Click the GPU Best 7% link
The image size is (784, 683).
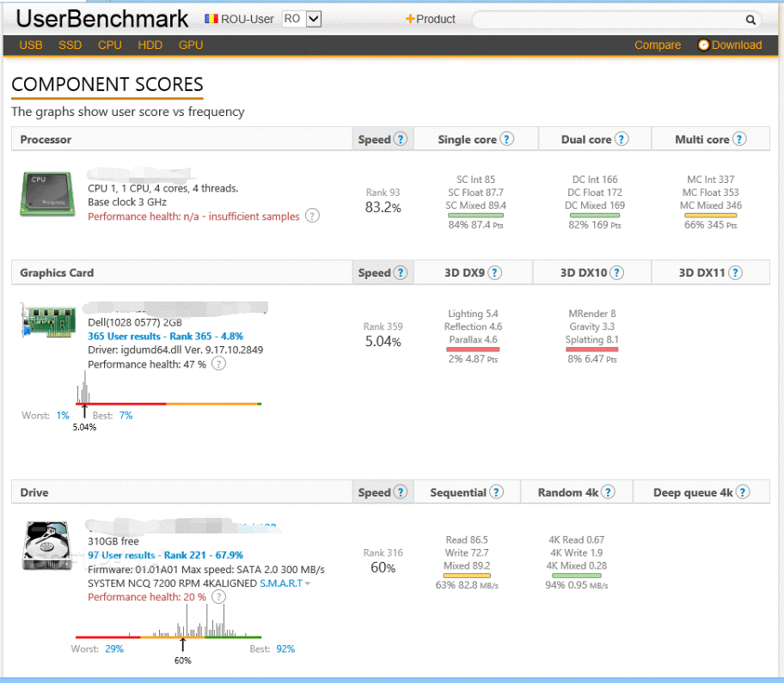tap(126, 415)
